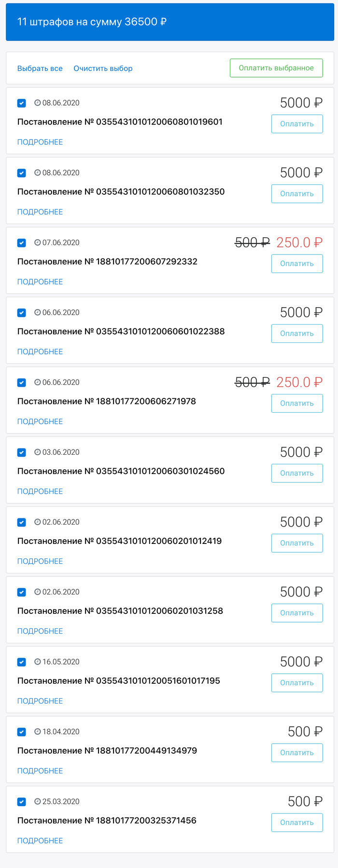The height and width of the screenshot is (868, 338).
Task: Pay the 500 ₽ fine dated 18.04.2020
Action: [297, 753]
